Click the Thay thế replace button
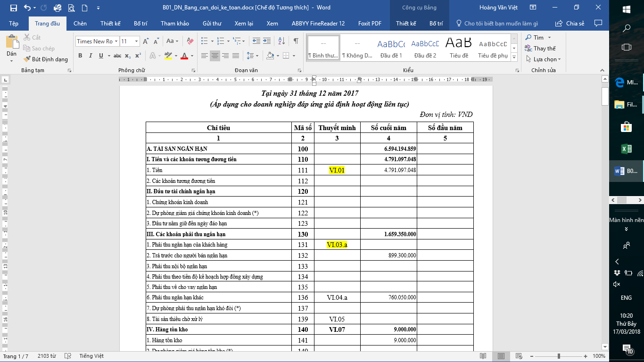 coord(541,48)
